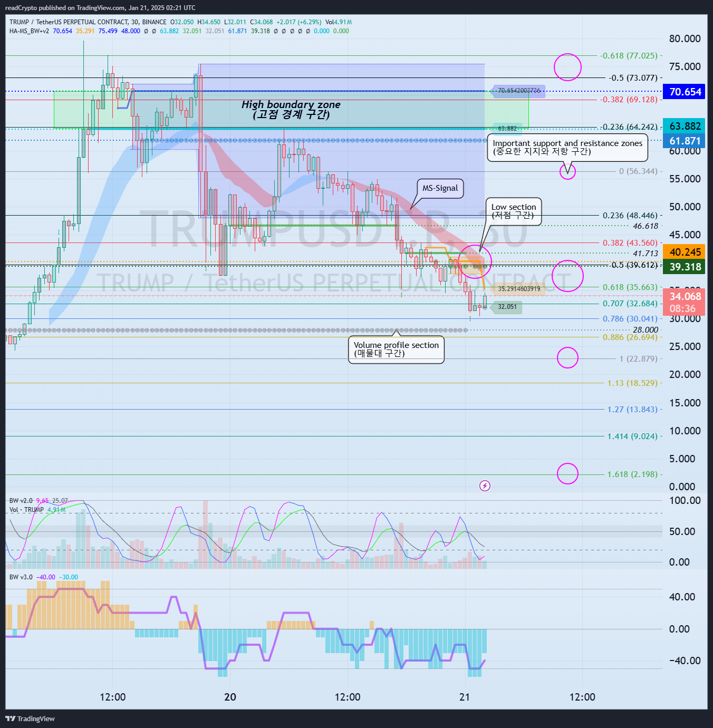713x728 pixels.
Task: Click the readCrypto published on TradingView.com header text
Action: [x=100, y=8]
